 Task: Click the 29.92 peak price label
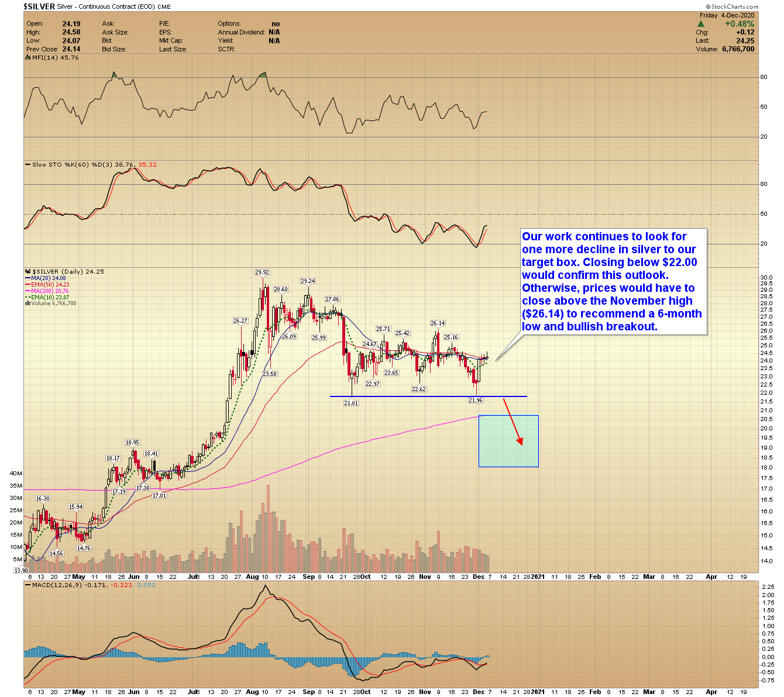(x=262, y=272)
